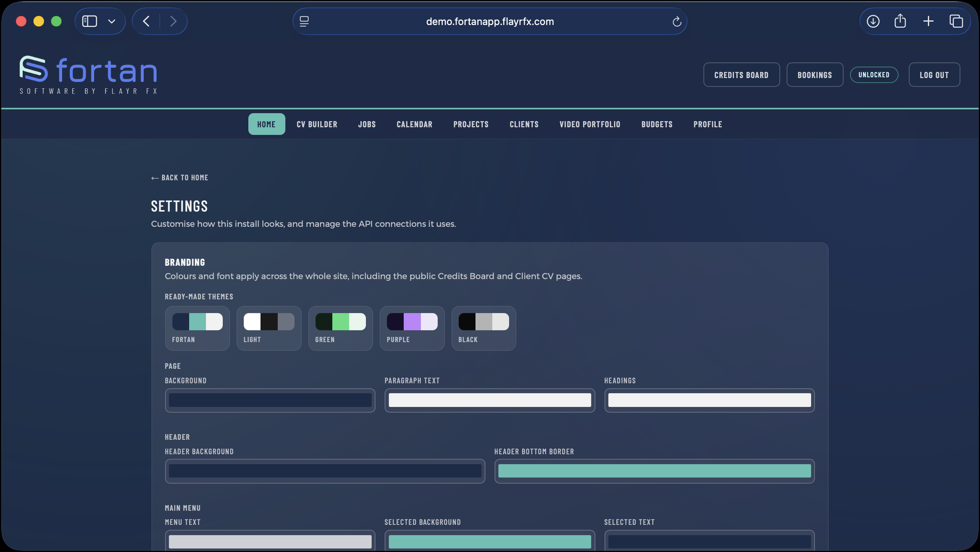The image size is (980, 552).
Task: Open the Video Portfolio menu item
Action: (590, 124)
